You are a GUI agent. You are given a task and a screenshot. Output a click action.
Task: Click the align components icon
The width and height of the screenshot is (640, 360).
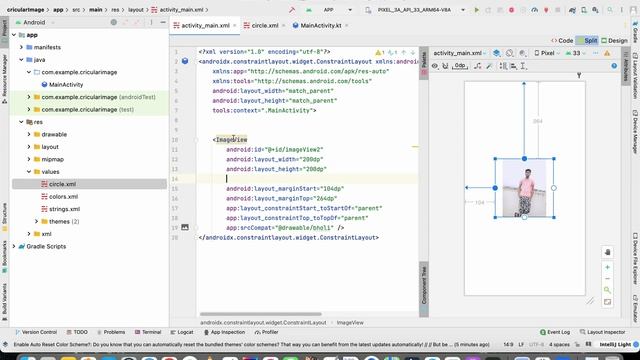click(513, 66)
